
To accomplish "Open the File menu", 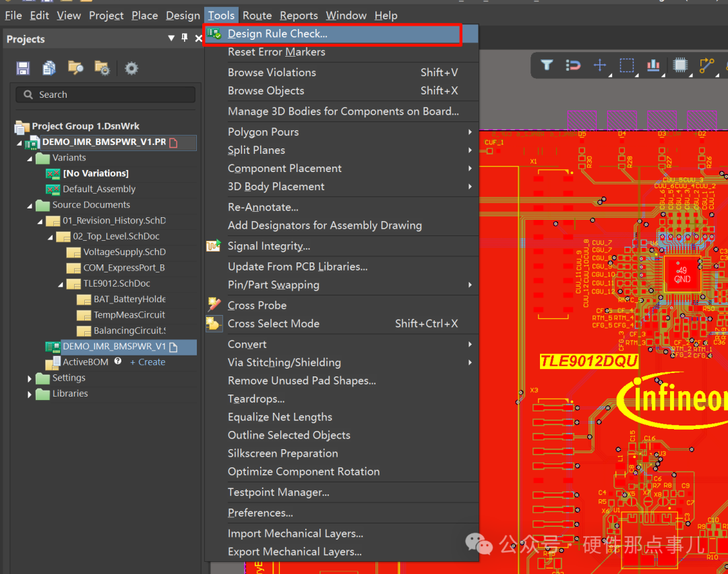I will (13, 16).
